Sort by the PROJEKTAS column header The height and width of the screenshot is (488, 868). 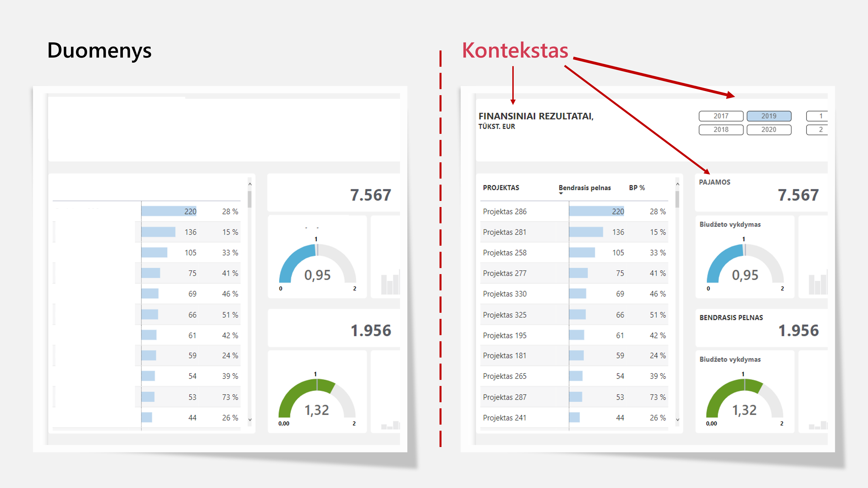pyautogui.click(x=501, y=188)
